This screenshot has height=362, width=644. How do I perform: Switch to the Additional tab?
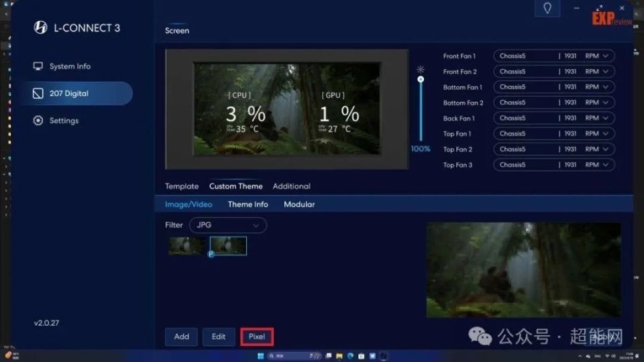(x=291, y=186)
